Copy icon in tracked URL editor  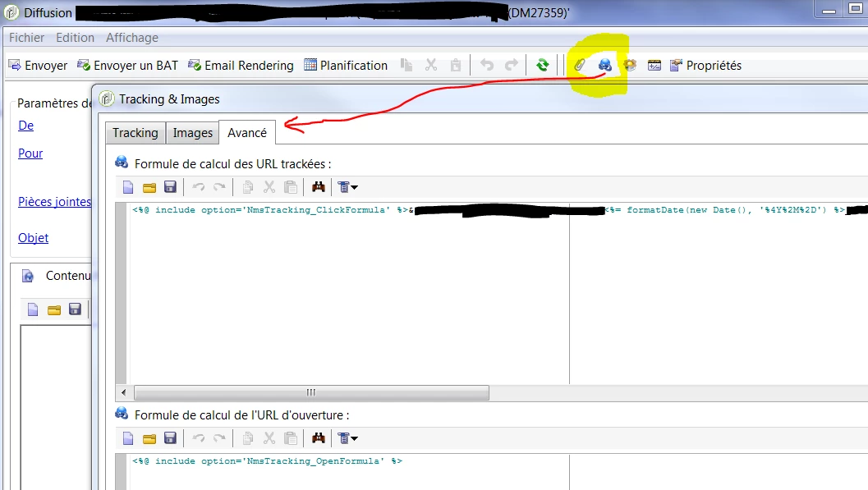[x=248, y=187]
